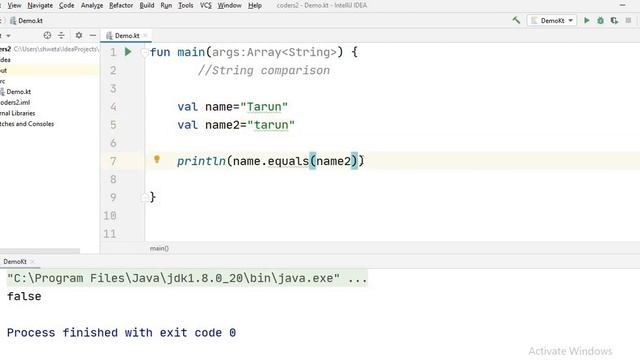Select Scratches and Consoles in project tree
Image resolution: width=640 pixels, height=360 pixels.
(27, 124)
